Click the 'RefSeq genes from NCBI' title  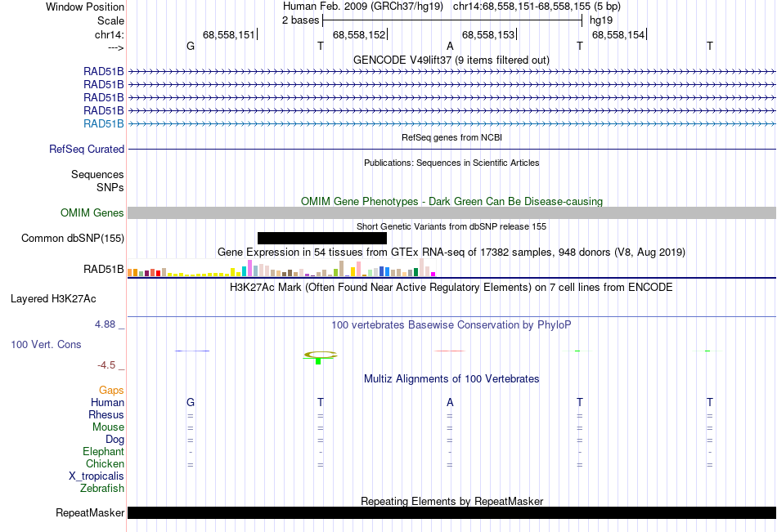coord(452,137)
